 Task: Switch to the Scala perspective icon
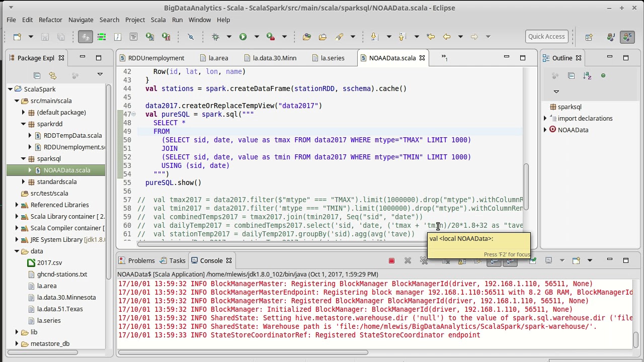click(x=627, y=37)
